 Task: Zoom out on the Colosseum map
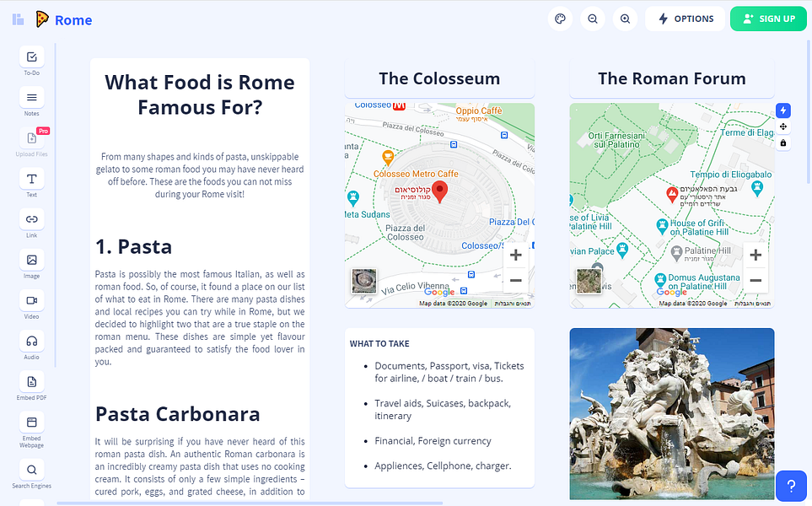[x=515, y=280]
